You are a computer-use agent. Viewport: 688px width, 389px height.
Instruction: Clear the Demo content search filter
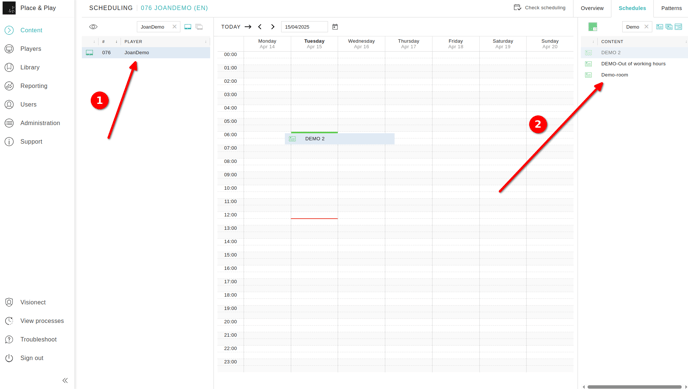coord(646,27)
